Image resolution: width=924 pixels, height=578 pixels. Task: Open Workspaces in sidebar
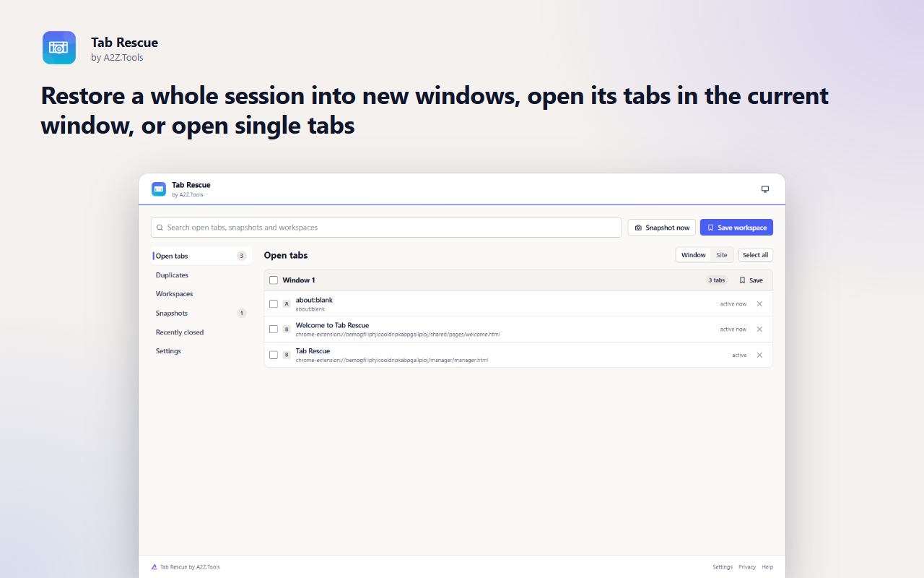[202, 294]
